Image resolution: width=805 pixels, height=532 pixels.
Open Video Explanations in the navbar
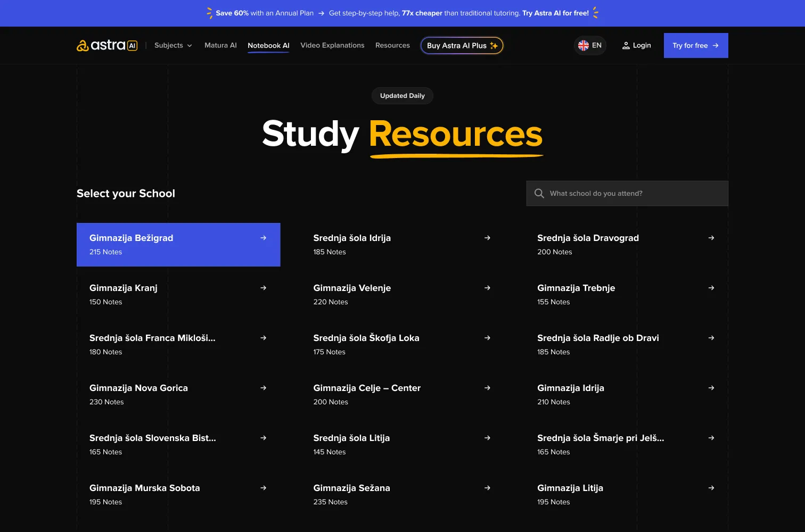pyautogui.click(x=332, y=46)
